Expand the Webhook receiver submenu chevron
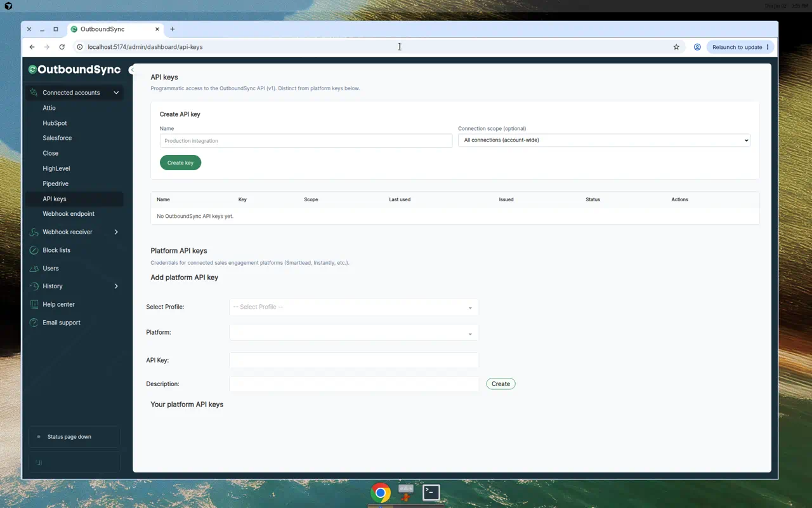The height and width of the screenshot is (508, 812). 116,232
